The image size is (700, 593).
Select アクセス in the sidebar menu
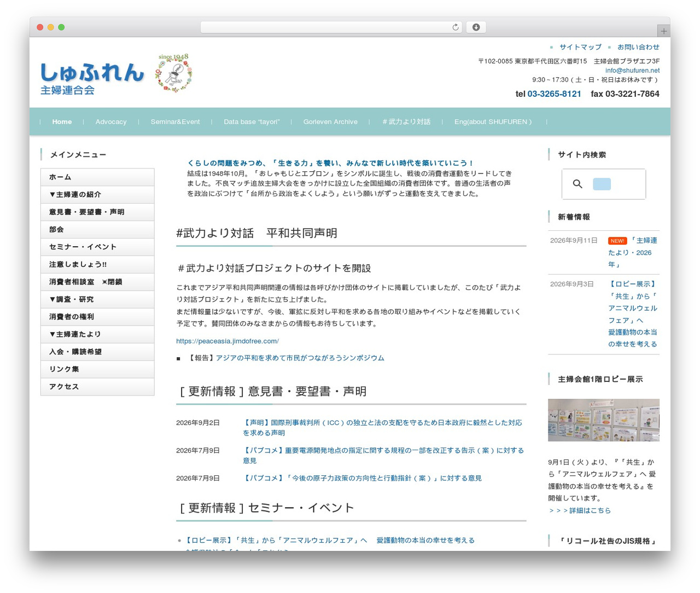97,387
